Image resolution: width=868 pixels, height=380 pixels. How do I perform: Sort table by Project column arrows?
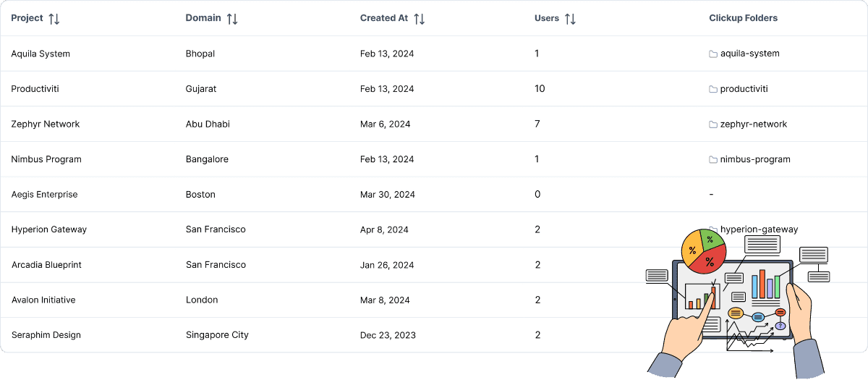[54, 19]
